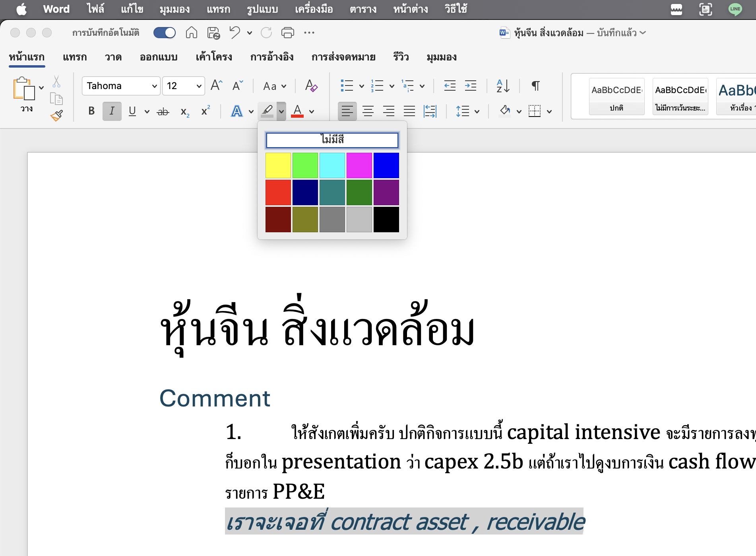Open the รีวิว ribbon tab

pyautogui.click(x=401, y=57)
